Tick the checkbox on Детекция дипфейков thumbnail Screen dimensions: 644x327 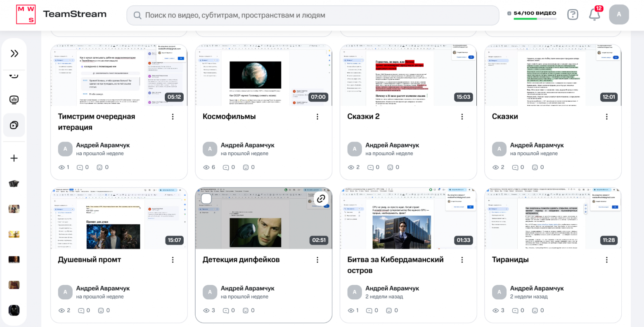[206, 199]
